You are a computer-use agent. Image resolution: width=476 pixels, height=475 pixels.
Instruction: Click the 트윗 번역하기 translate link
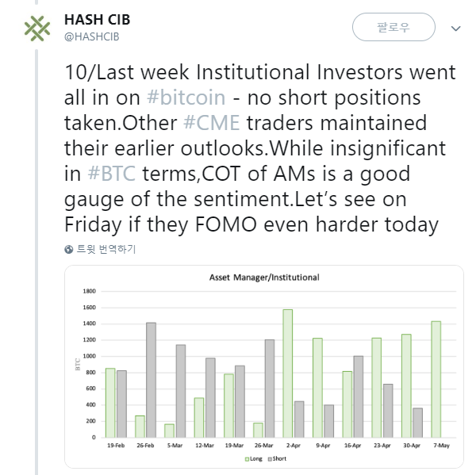[x=106, y=249]
